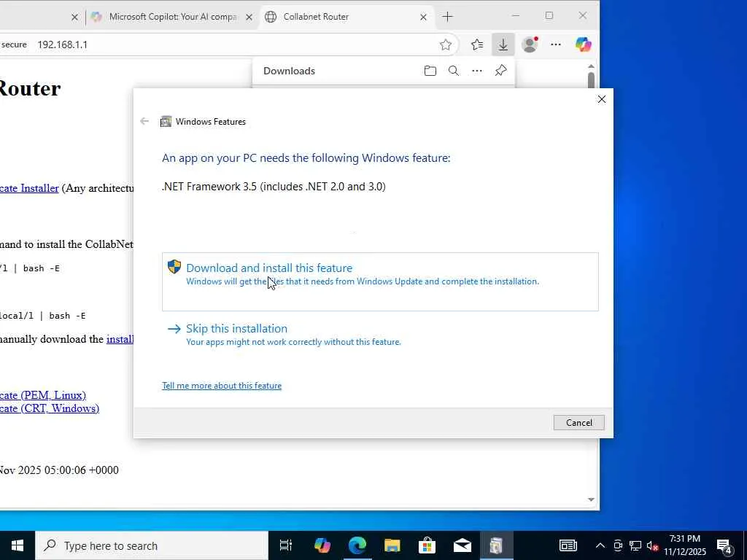Image resolution: width=747 pixels, height=560 pixels.
Task: Click the taskbar search box
Action: pos(152,545)
